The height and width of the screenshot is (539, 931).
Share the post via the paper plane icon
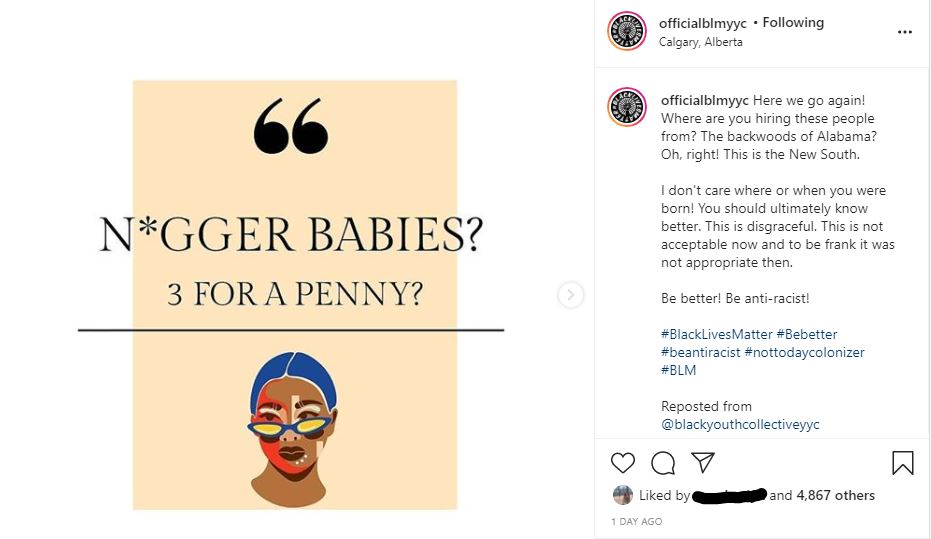point(702,462)
